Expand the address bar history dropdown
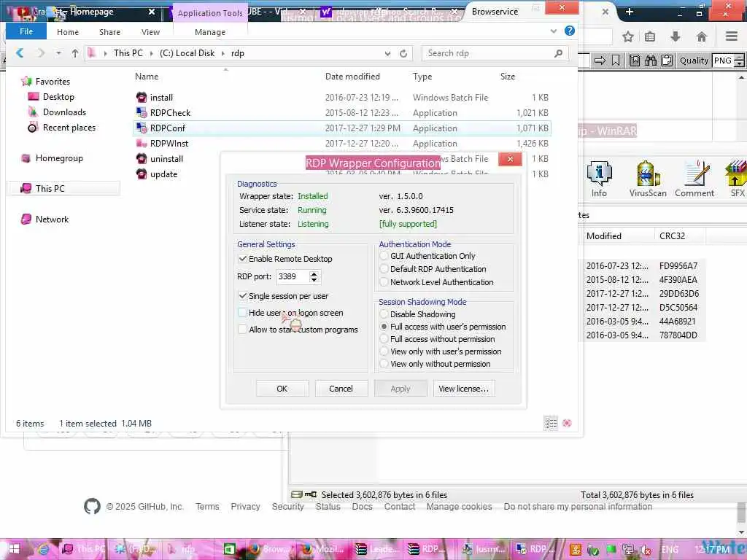The width and height of the screenshot is (747, 560). pos(387,53)
